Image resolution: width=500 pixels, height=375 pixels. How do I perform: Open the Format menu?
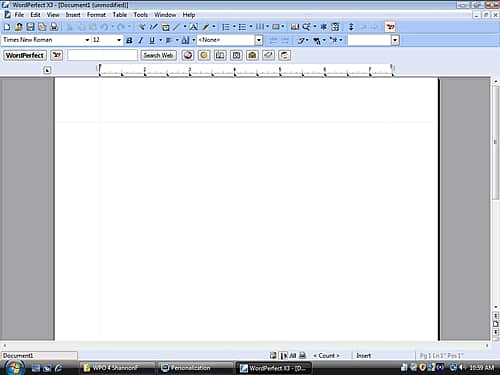point(96,15)
